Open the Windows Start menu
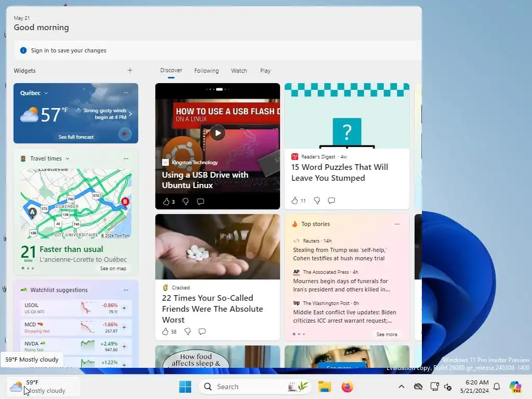 click(185, 387)
